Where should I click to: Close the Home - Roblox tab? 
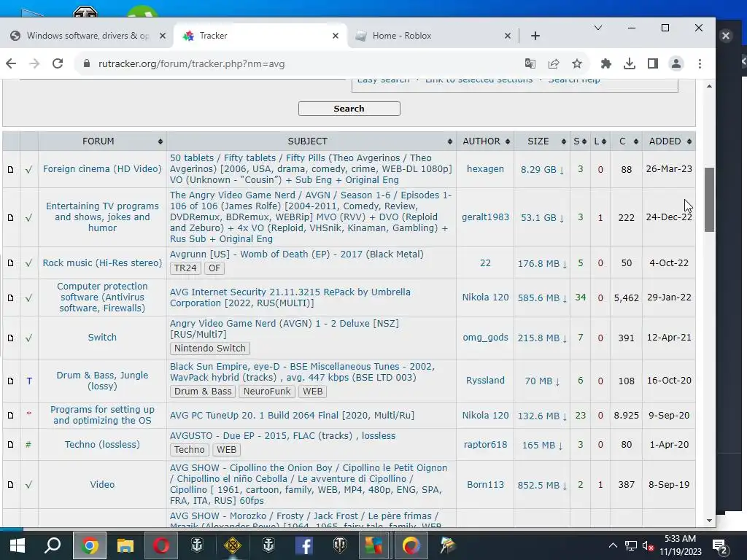[x=508, y=36]
